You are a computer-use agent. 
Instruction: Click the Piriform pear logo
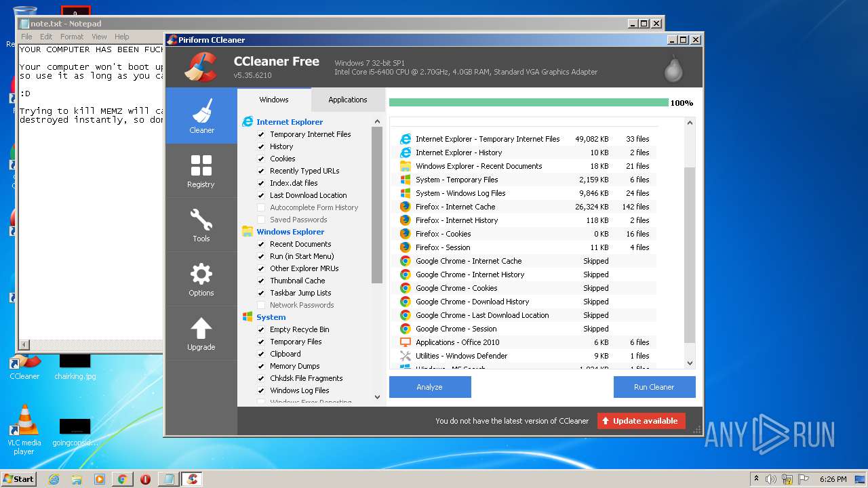[673, 68]
